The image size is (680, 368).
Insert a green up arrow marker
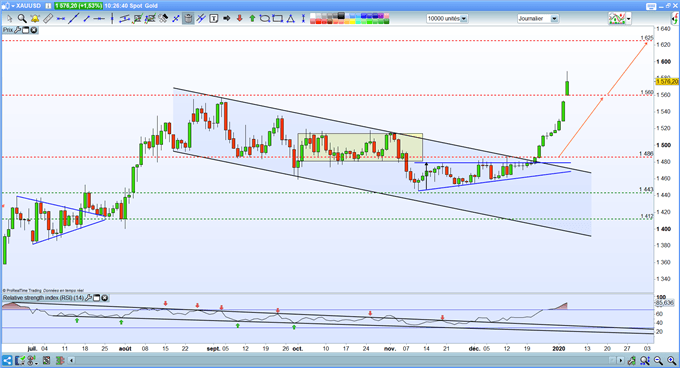tap(252, 18)
